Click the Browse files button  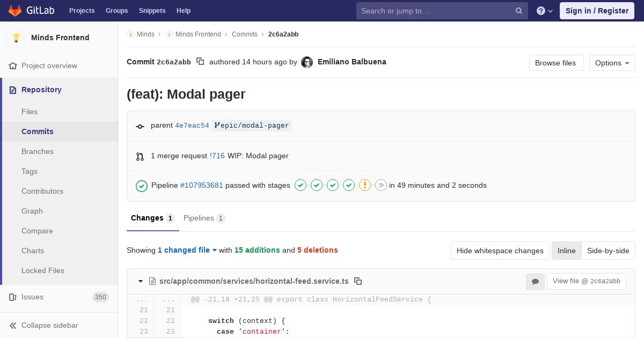click(555, 63)
